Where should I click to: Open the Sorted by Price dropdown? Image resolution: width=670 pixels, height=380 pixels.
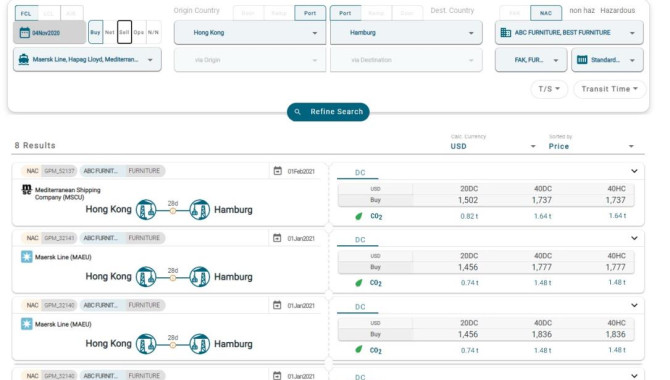coord(591,146)
